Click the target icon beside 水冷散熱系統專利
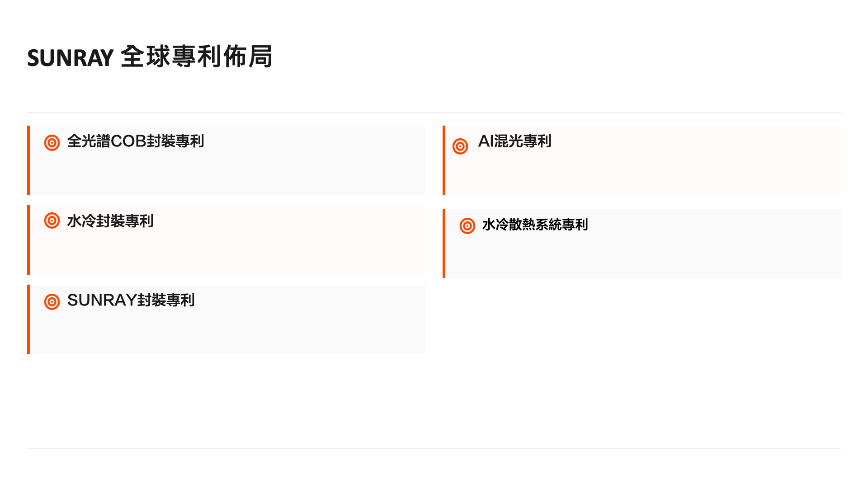 coord(467,226)
